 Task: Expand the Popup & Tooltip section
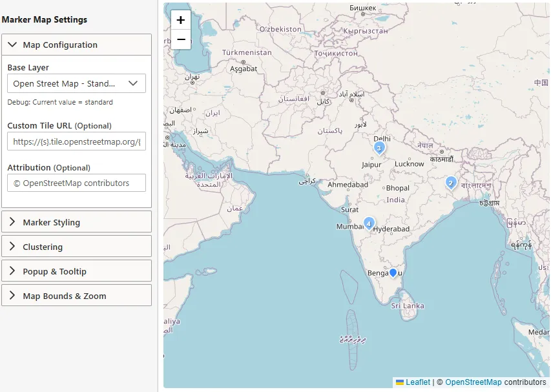76,271
